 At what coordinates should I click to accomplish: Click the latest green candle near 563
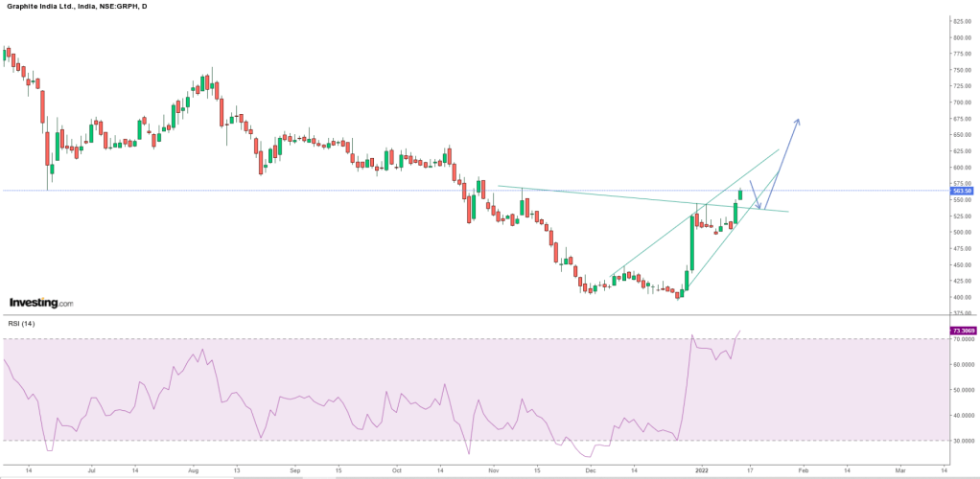pyautogui.click(x=740, y=195)
